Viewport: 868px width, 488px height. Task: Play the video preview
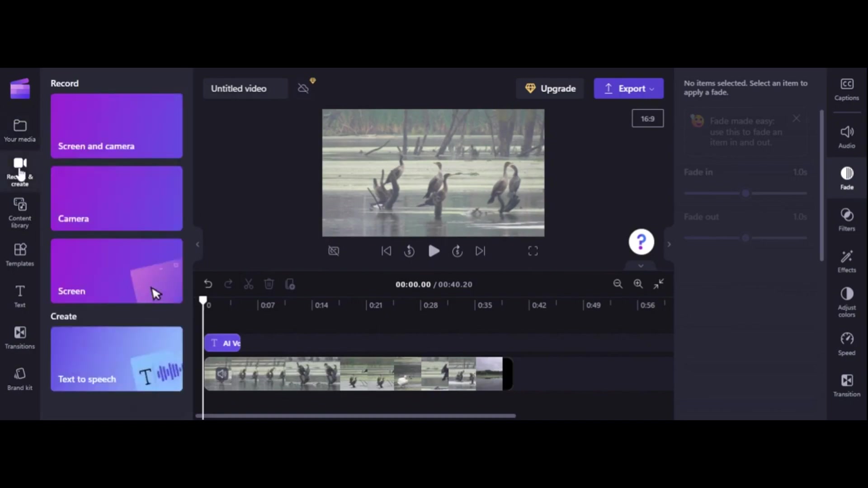pos(434,251)
